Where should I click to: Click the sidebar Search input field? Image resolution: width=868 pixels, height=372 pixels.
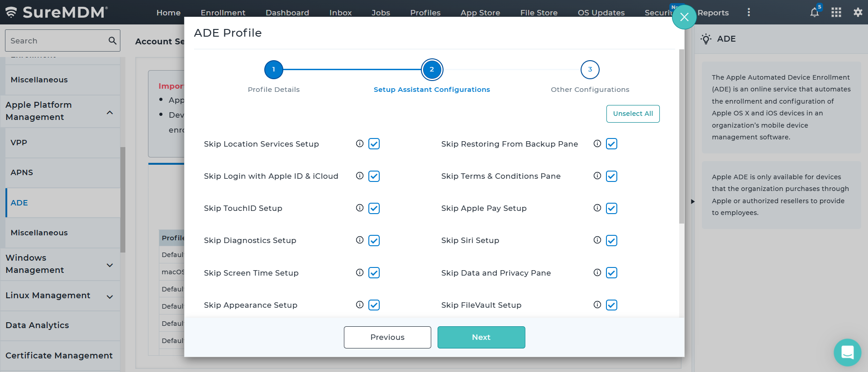point(57,41)
